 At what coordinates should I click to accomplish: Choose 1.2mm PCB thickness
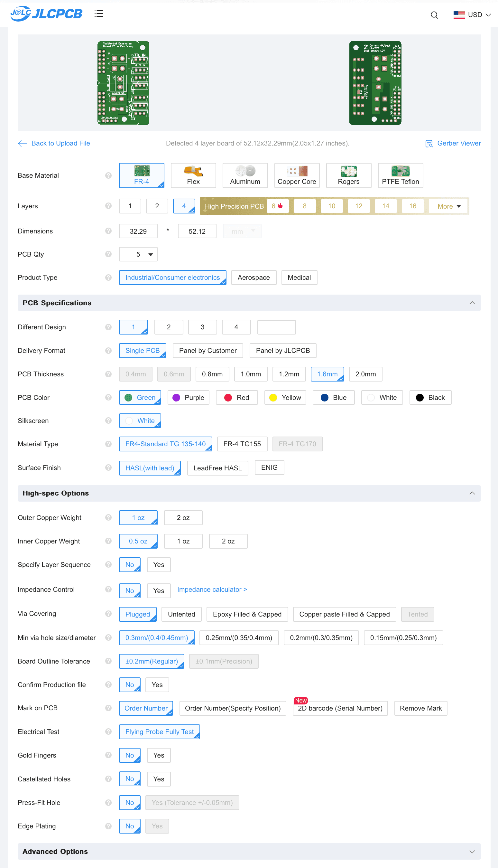[x=289, y=374]
